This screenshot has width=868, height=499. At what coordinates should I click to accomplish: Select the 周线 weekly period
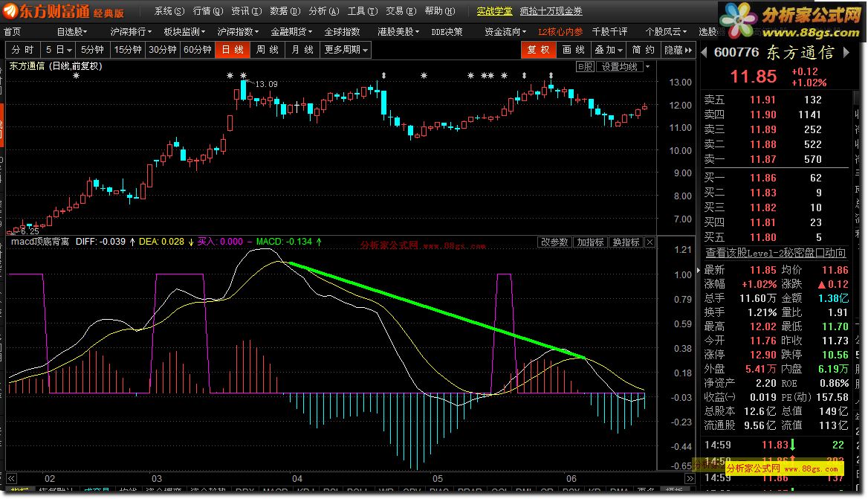[x=268, y=50]
